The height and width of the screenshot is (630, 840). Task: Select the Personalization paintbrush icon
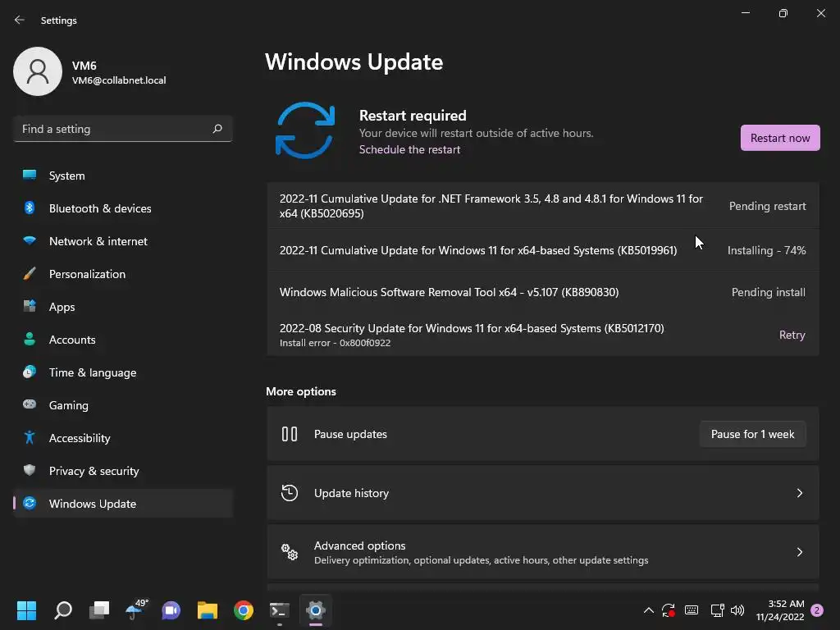30,274
